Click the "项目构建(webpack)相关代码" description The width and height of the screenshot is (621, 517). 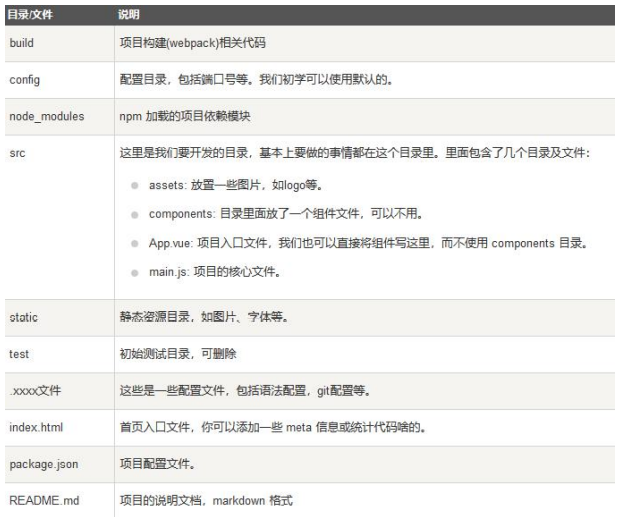click(192, 43)
